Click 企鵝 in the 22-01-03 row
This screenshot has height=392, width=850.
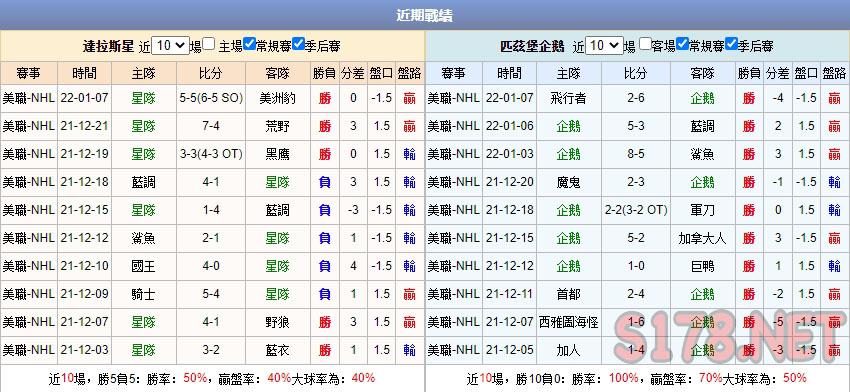pyautogui.click(x=568, y=155)
